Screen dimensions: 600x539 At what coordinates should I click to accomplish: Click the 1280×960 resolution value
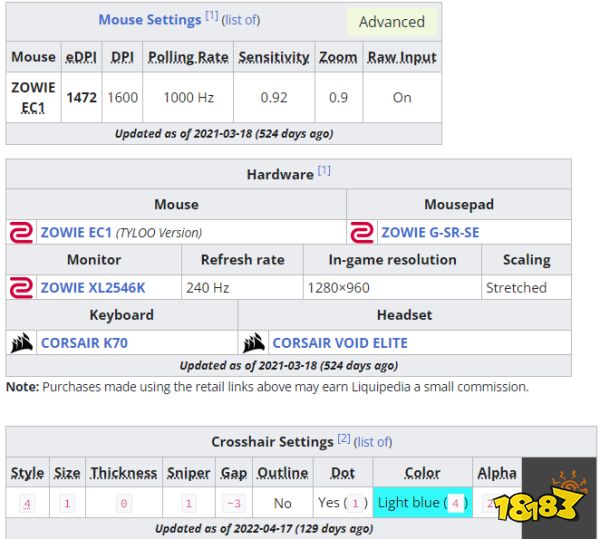point(339,288)
